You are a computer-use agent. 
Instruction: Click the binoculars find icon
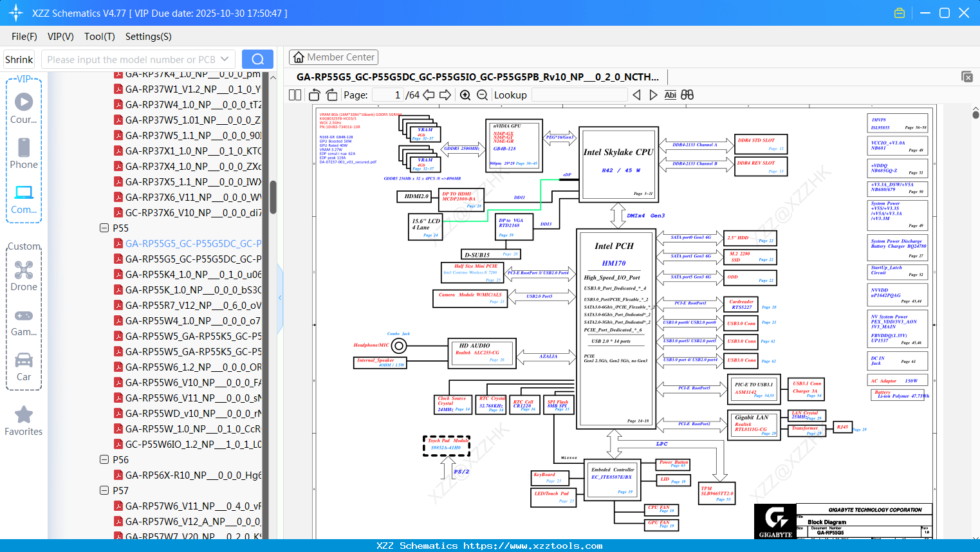[x=687, y=95]
